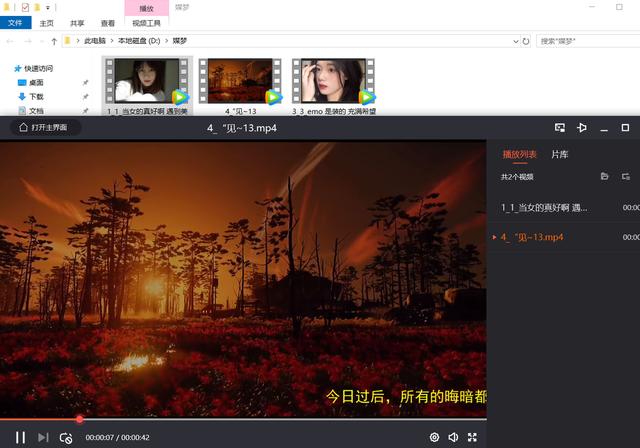Open the 主页 ribbon tab
The width and height of the screenshot is (640, 448).
pyautogui.click(x=47, y=23)
